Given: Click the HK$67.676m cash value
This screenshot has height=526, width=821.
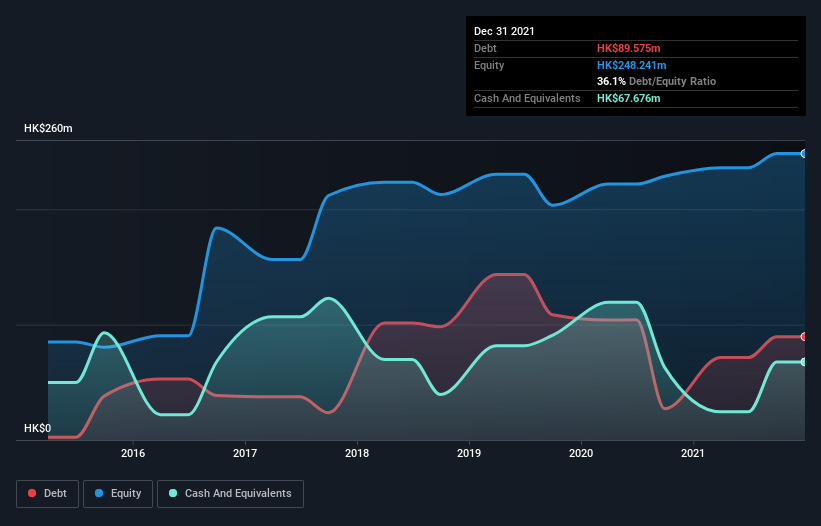Looking at the screenshot, I should [628, 98].
